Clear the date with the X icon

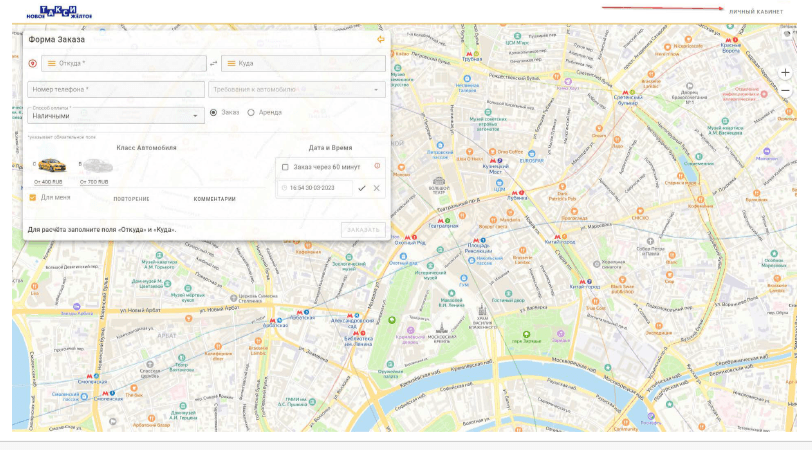[x=376, y=188]
